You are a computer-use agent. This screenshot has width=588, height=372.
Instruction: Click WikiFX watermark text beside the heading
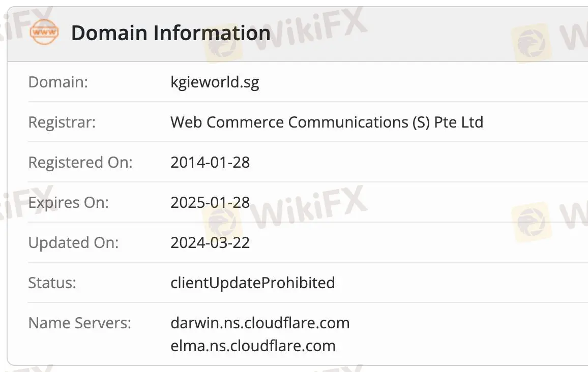tap(310, 29)
